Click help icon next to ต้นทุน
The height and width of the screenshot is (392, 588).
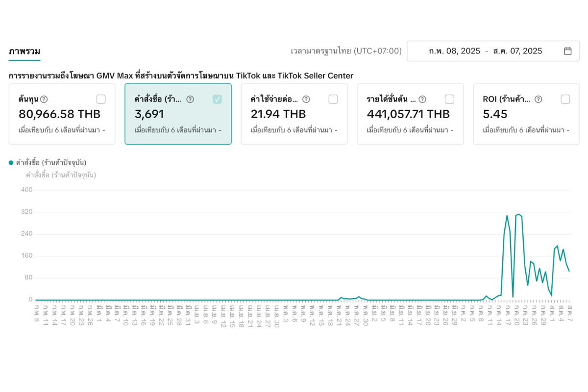44,99
